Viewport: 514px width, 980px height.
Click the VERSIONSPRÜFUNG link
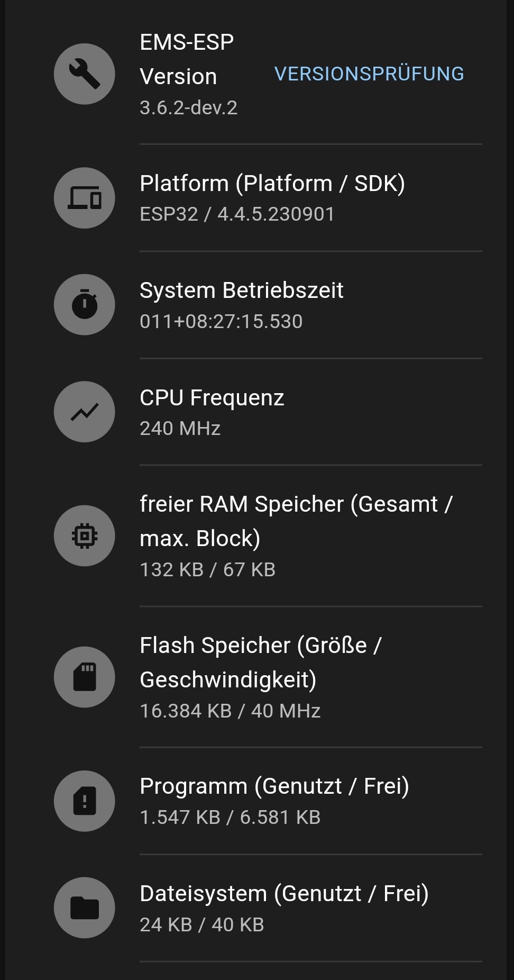pyautogui.click(x=369, y=73)
